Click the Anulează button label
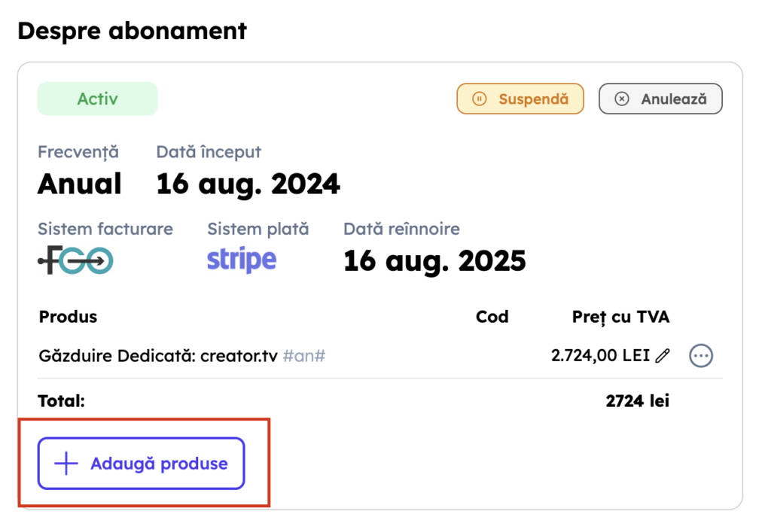771x532 pixels. click(x=673, y=99)
